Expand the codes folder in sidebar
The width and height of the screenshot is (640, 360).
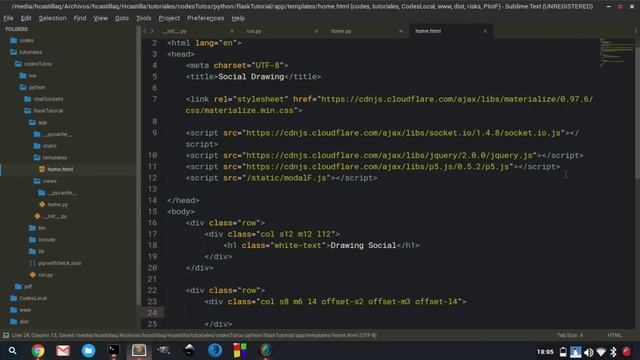pos(22,40)
